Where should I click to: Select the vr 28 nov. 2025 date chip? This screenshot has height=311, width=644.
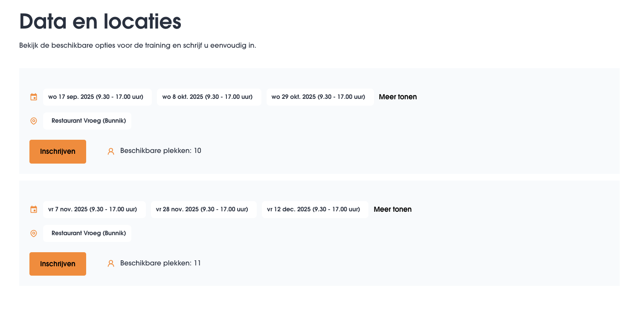[203, 210]
